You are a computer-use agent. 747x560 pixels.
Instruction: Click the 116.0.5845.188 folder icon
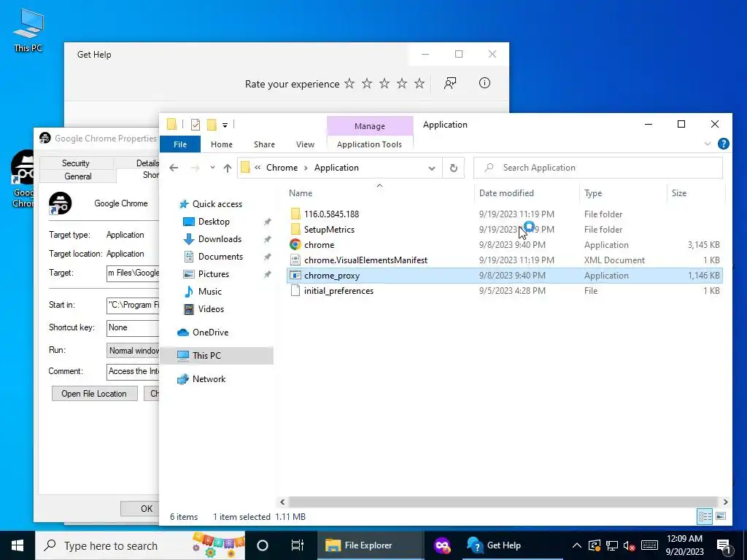pos(295,214)
